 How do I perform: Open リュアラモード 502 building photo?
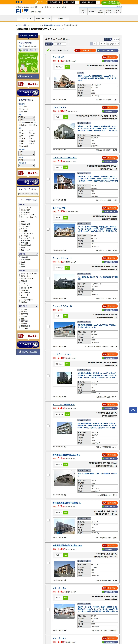coord(64,377)
